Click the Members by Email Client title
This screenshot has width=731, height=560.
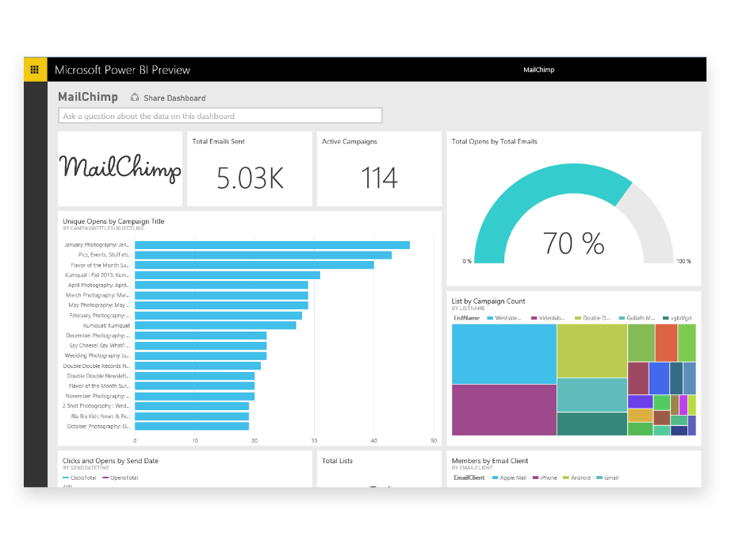489,461
